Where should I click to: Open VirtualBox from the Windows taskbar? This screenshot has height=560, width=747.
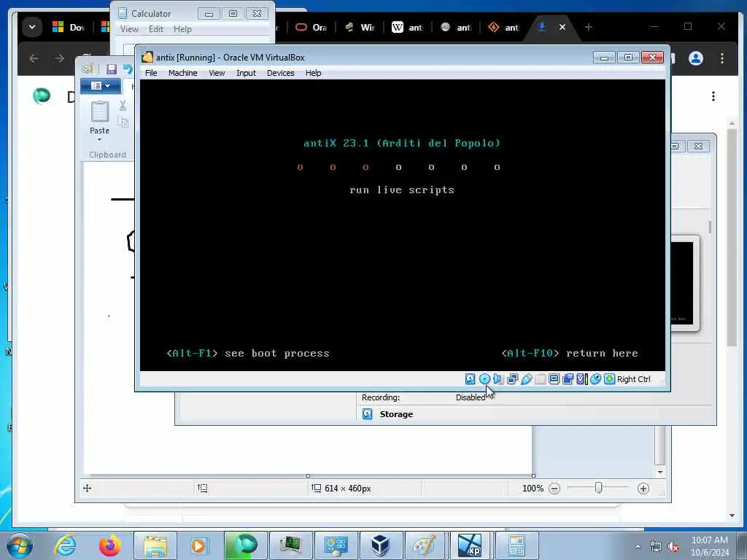(x=380, y=545)
